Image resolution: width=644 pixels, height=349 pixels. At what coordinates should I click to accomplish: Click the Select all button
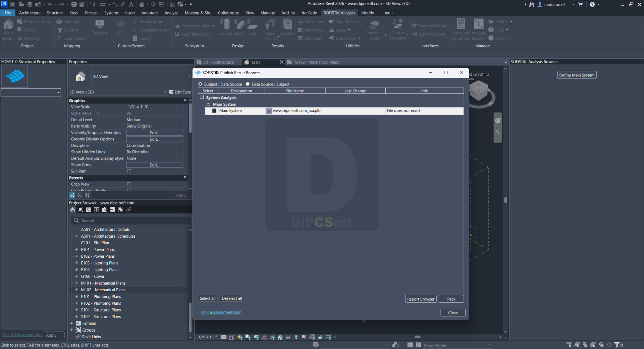[x=208, y=298]
